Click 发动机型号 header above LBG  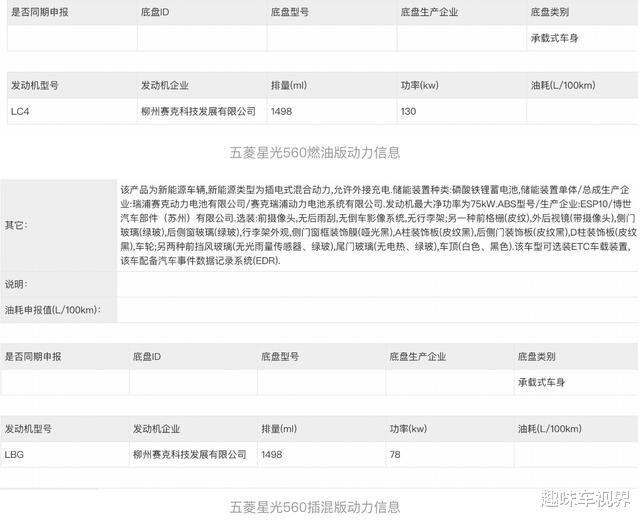(28, 429)
